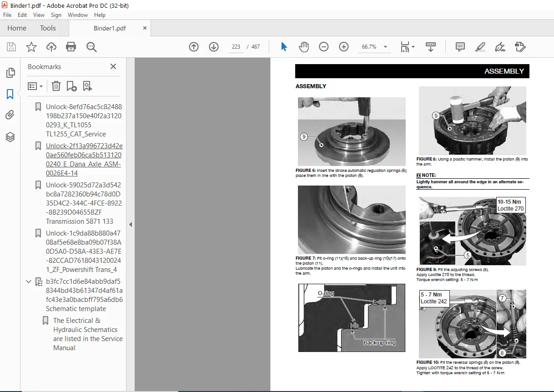This screenshot has width=554, height=392.
Task: Add a comment with the sticky note tool
Action: point(460,47)
